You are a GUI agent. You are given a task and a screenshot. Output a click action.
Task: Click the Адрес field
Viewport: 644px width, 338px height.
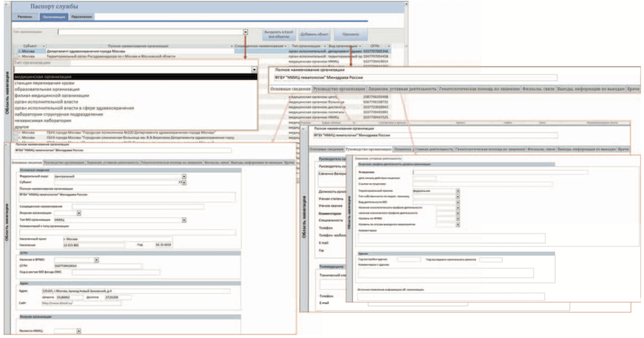click(x=135, y=291)
